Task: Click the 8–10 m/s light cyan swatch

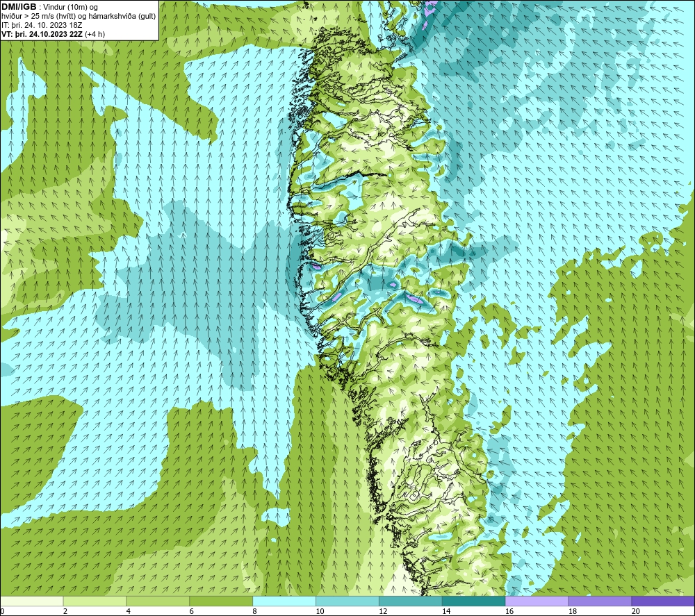Action: click(x=284, y=601)
